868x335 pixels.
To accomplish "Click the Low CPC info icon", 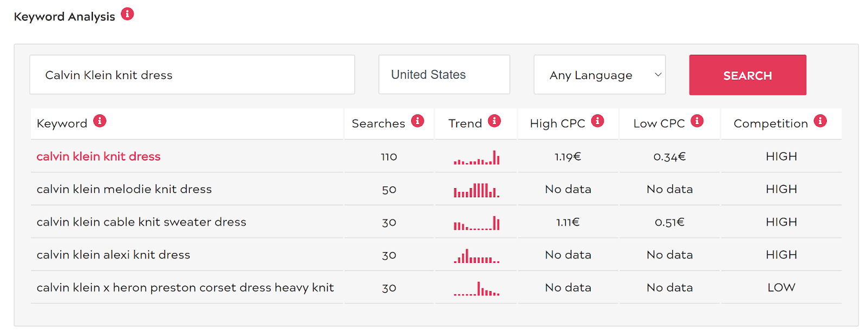I will point(697,121).
